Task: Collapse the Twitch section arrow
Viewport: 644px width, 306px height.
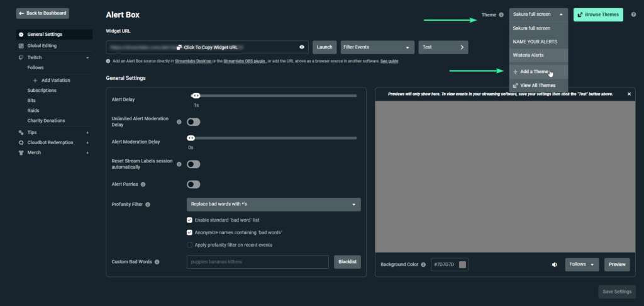Action: [87, 57]
